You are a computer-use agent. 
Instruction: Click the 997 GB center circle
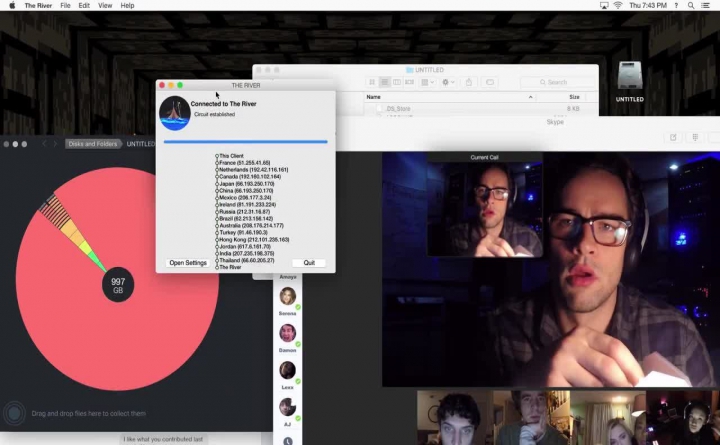pos(118,285)
